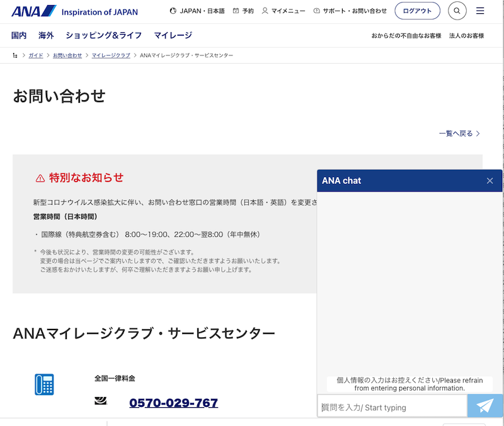Select the マイレージ tab
This screenshot has width=504, height=426.
click(173, 35)
